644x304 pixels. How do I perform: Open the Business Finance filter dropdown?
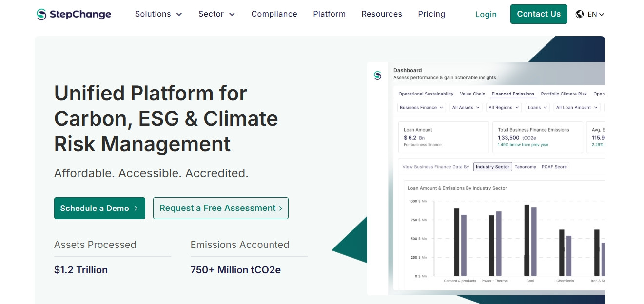coord(421,108)
